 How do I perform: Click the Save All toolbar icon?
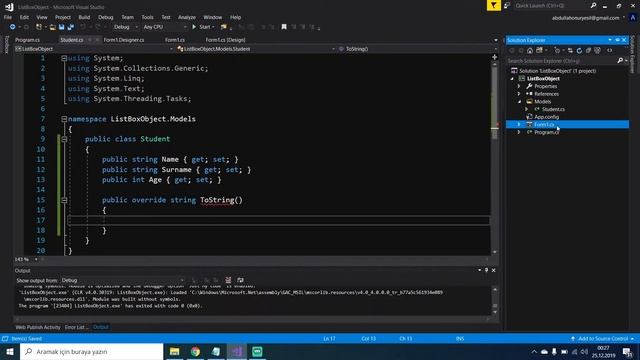click(x=71, y=27)
